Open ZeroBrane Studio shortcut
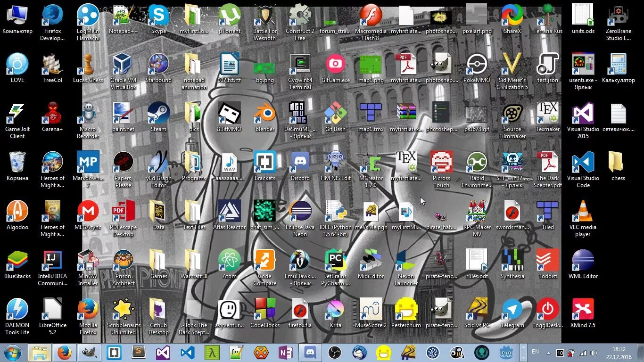 619,23
